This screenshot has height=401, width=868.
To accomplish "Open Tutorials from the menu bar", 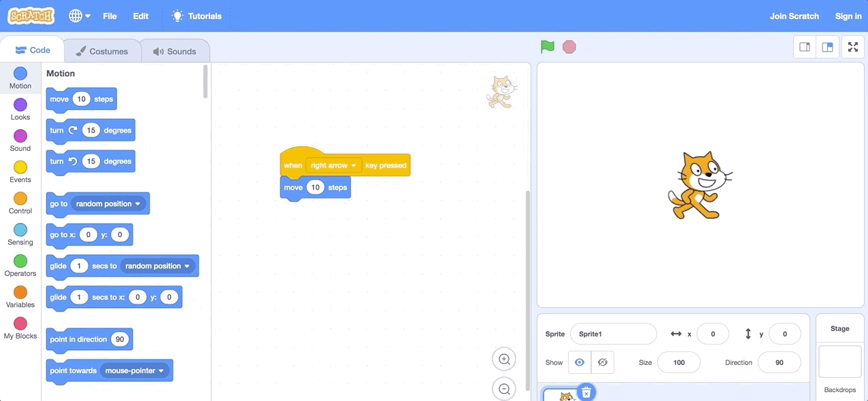I will pyautogui.click(x=197, y=16).
